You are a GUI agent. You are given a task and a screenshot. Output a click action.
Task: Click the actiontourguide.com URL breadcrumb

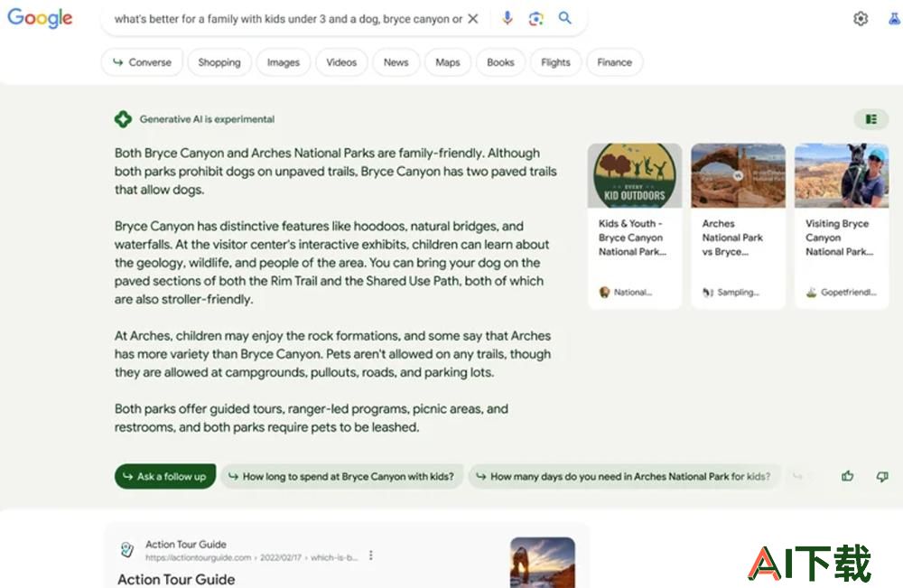(x=252, y=557)
